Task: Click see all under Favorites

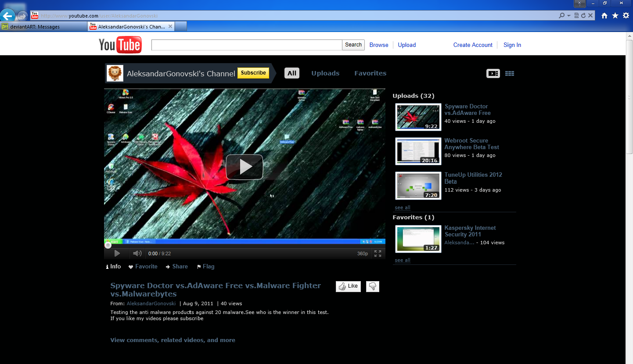Action: click(403, 260)
